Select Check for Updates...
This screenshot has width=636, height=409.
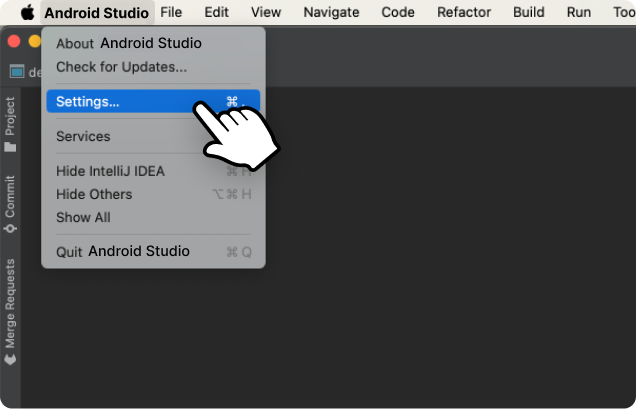coord(121,67)
